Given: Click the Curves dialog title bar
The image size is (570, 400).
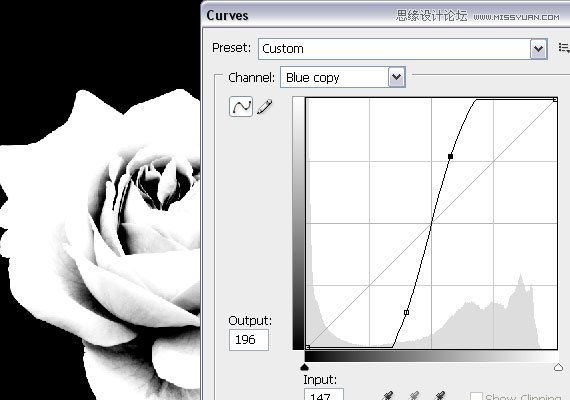Looking at the screenshot, I should coord(385,15).
